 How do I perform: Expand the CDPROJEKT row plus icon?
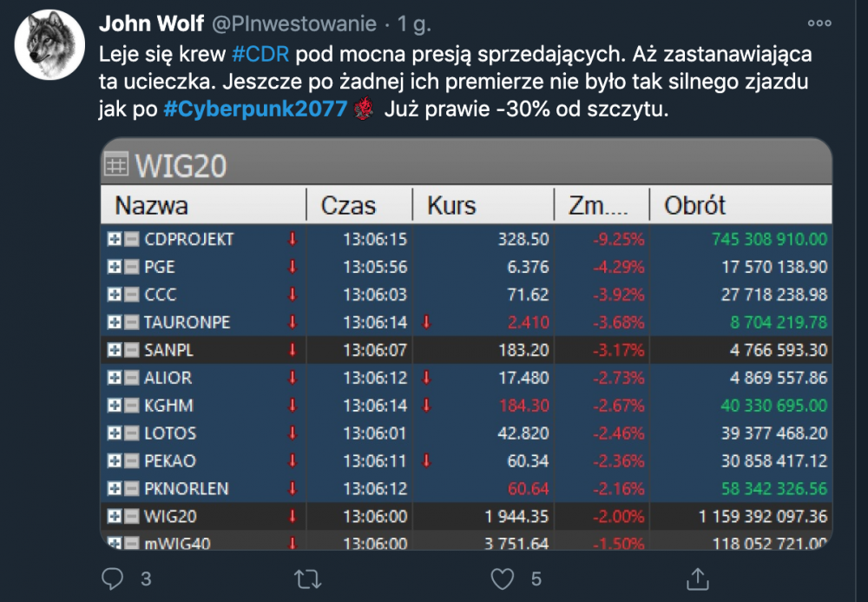coord(114,240)
